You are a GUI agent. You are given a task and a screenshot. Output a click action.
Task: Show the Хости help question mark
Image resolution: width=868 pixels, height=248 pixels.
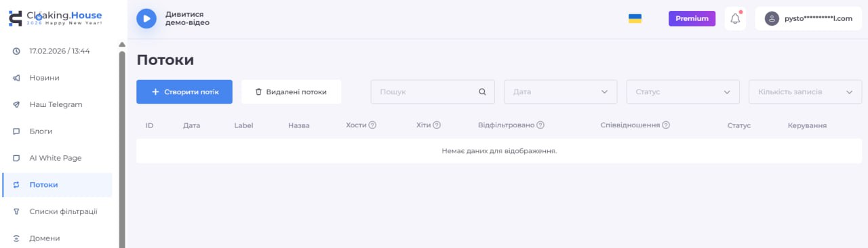point(372,125)
